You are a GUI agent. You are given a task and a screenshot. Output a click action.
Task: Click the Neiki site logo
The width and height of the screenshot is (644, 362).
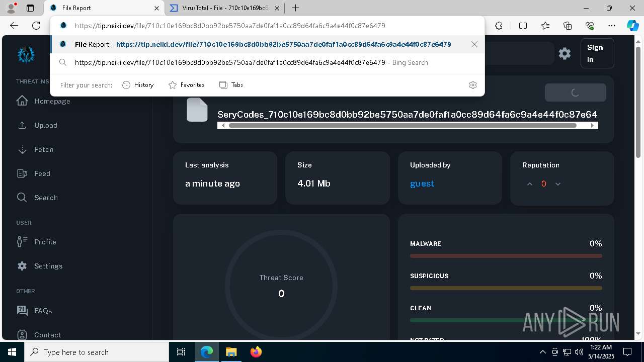[x=26, y=54]
